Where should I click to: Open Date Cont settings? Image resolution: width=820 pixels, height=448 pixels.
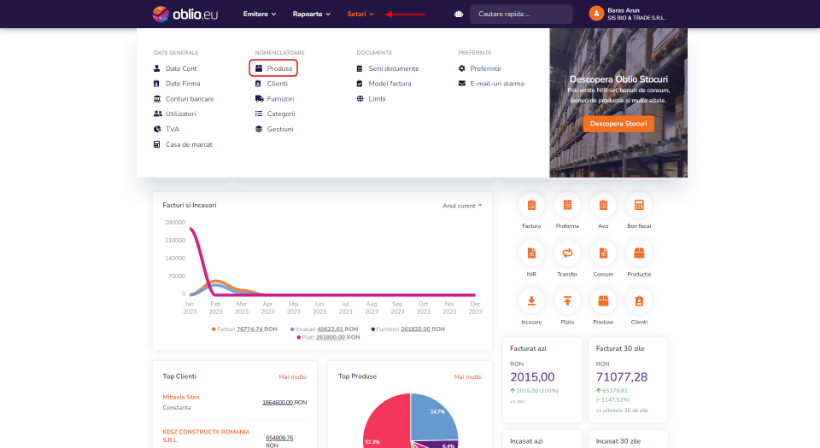coord(175,68)
